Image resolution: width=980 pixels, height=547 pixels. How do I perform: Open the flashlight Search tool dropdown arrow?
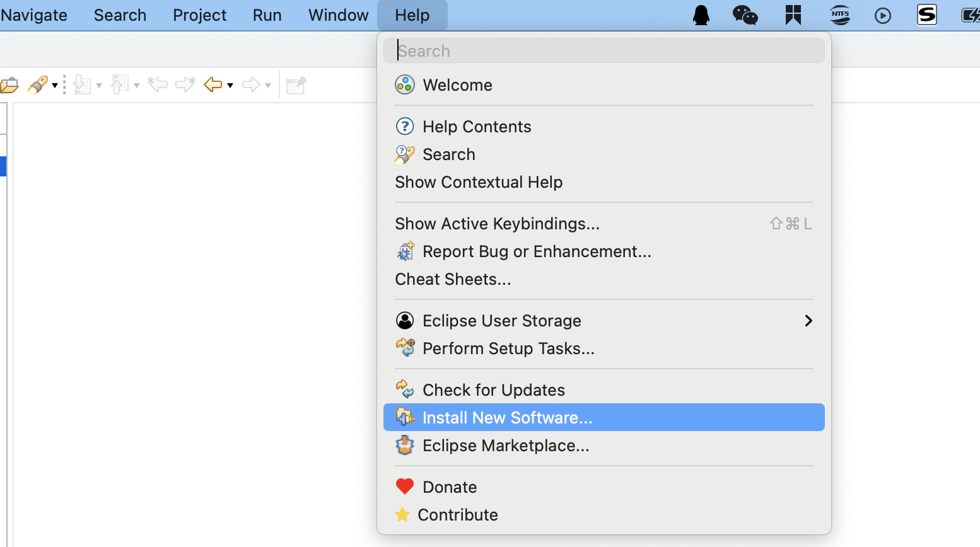[55, 86]
